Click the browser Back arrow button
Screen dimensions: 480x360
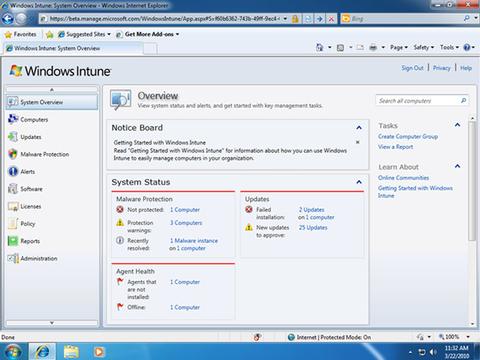tap(7, 19)
